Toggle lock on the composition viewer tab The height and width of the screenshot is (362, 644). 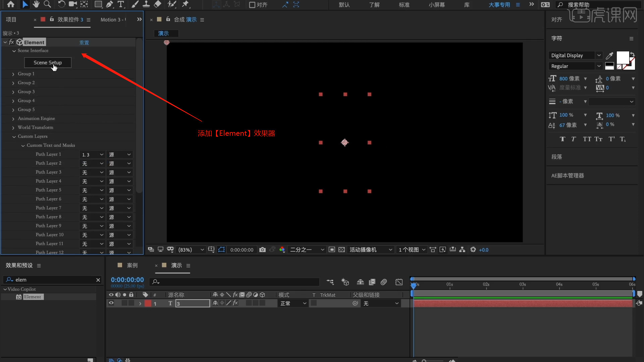(x=168, y=19)
